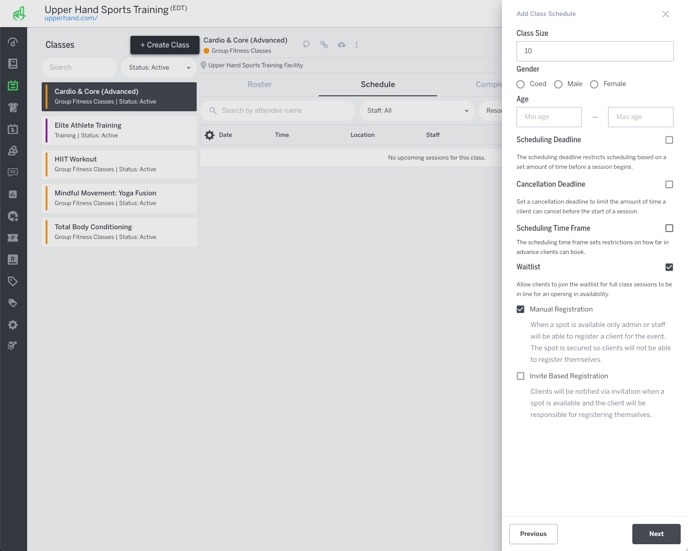688x551 pixels.
Task: Select the Female gender radio button
Action: click(594, 84)
